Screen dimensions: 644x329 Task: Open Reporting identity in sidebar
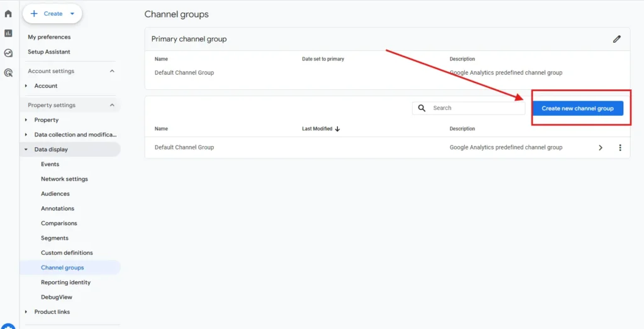click(65, 282)
